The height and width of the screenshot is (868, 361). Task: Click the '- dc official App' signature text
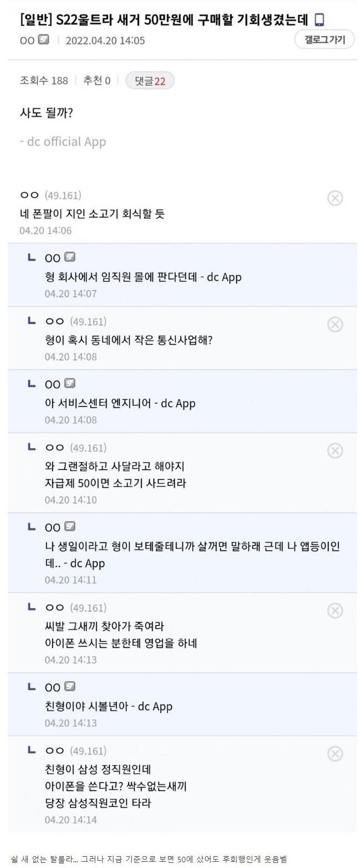pos(63,142)
